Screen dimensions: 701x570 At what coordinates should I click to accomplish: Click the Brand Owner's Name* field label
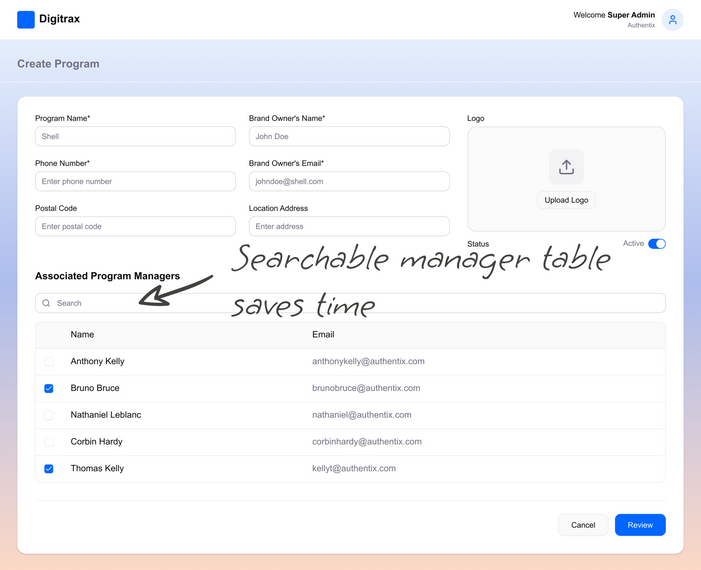click(x=287, y=118)
